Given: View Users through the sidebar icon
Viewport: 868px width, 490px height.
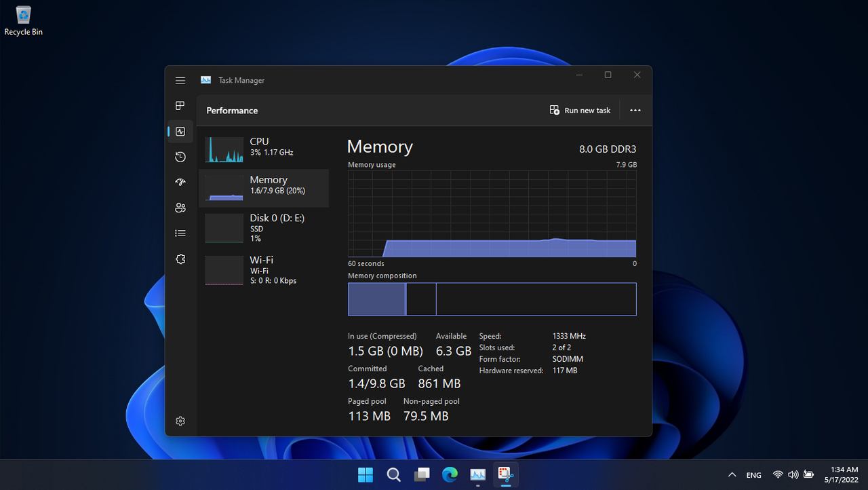Looking at the screenshot, I should [180, 207].
